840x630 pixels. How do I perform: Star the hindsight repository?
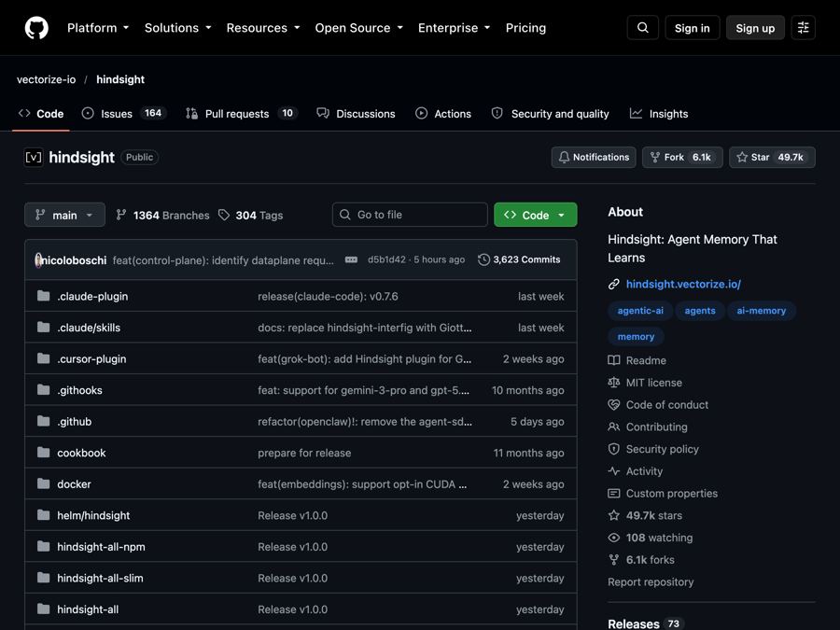(772, 158)
